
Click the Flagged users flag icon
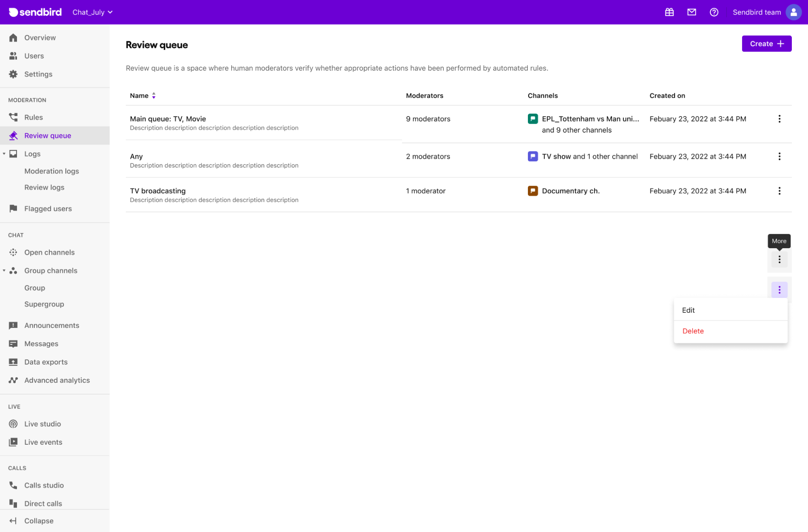(x=13, y=208)
